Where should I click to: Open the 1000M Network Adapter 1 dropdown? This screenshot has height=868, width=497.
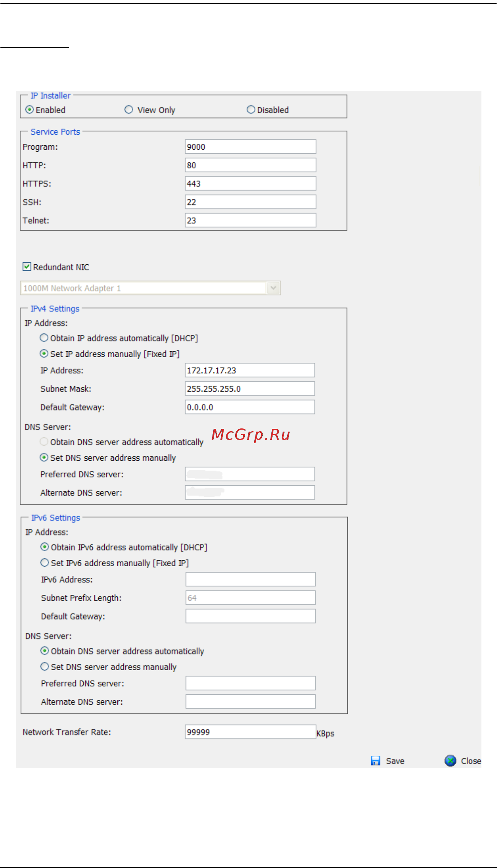click(150, 288)
